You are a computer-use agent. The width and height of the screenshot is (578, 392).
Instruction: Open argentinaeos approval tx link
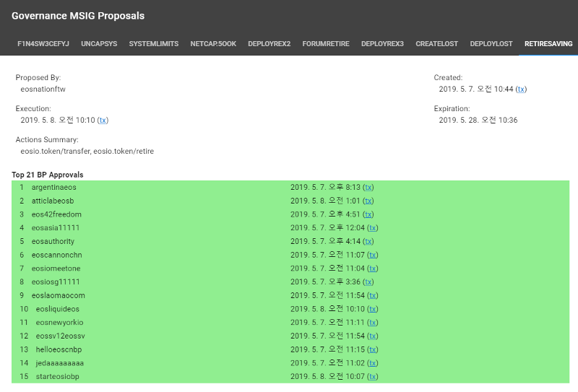[x=368, y=187]
